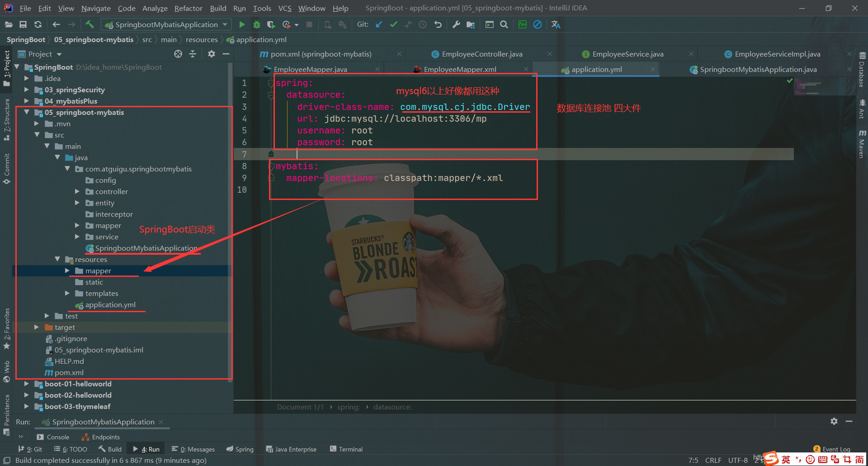868x466 pixels.
Task: Click run with coverage shield icon
Action: click(271, 24)
